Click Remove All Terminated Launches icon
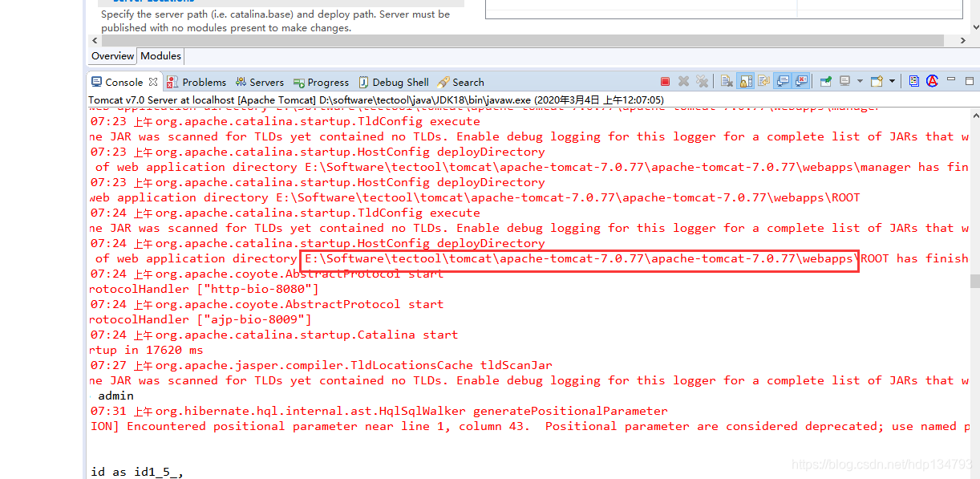Screen dimensions: 980x479 point(702,81)
